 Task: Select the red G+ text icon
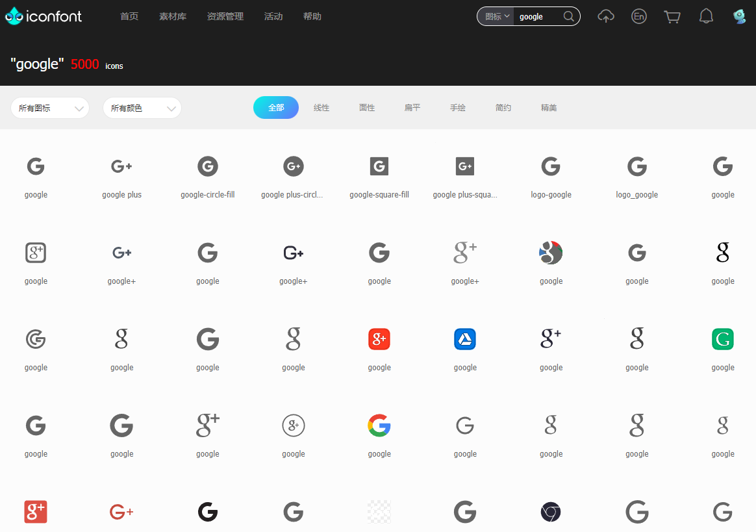point(121,512)
